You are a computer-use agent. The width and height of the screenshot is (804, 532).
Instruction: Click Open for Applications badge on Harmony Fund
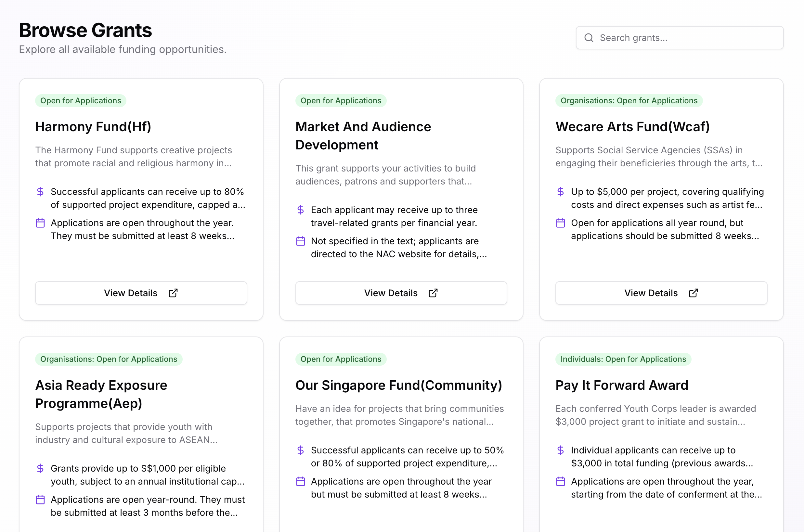coord(81,100)
